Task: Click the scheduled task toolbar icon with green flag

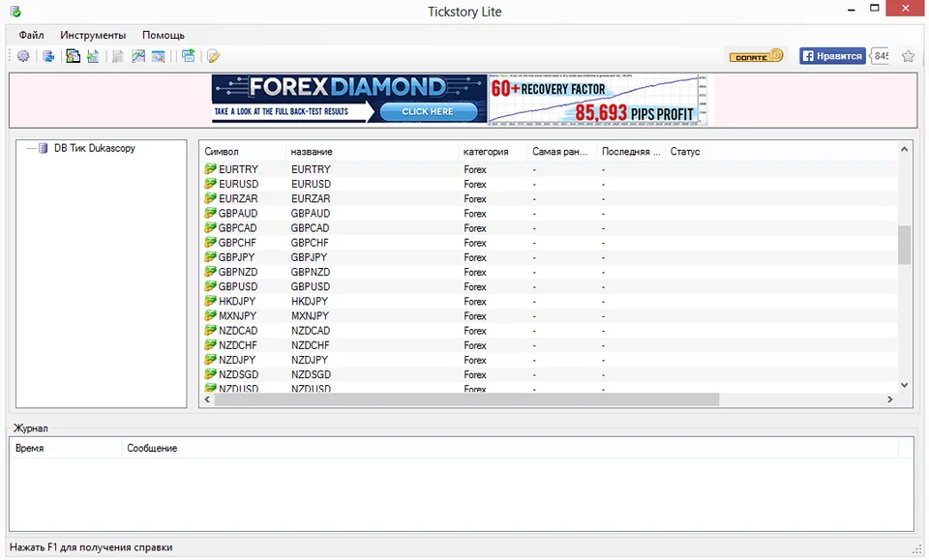Action: [189, 56]
